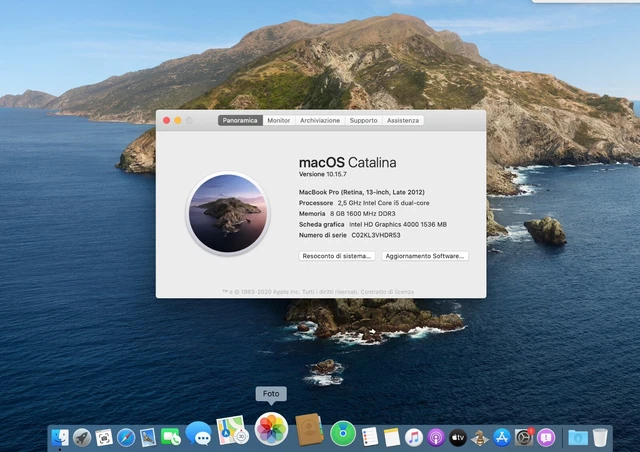Open Finder from the Dock

[60, 438]
